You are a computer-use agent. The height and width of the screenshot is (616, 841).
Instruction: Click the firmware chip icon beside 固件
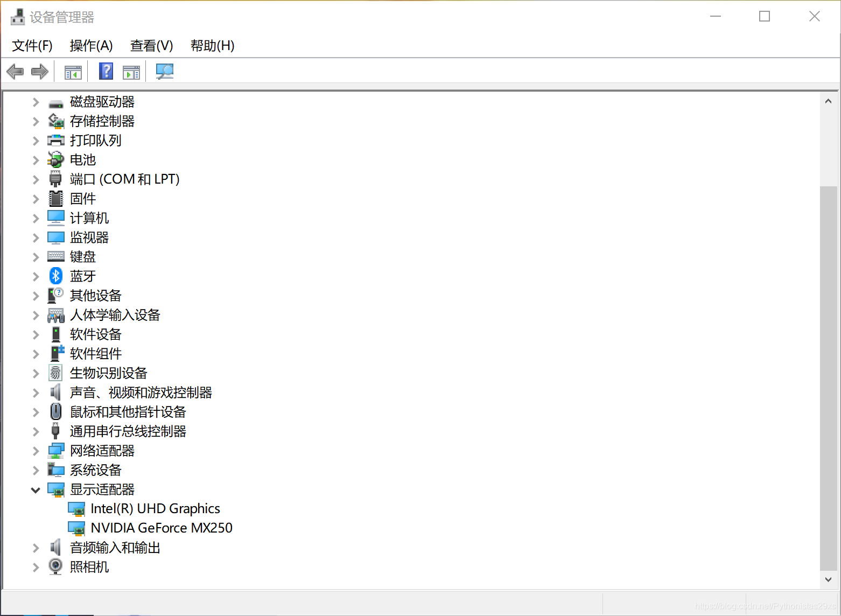(x=56, y=199)
